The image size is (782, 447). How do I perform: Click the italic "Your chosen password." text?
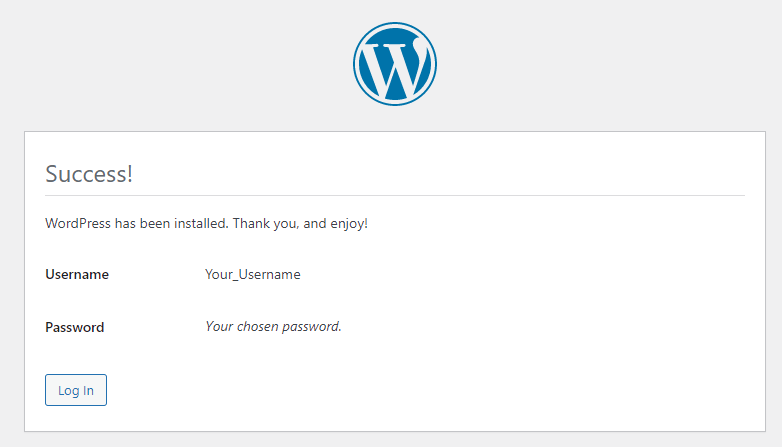pos(273,326)
